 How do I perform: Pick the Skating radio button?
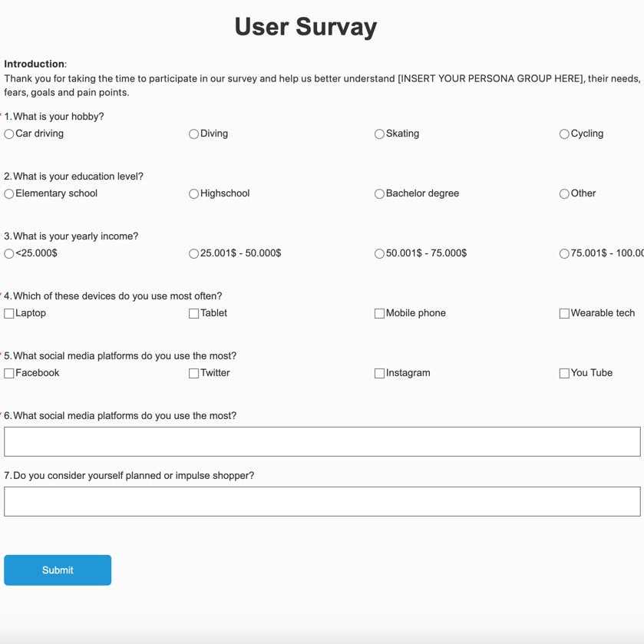pos(379,134)
